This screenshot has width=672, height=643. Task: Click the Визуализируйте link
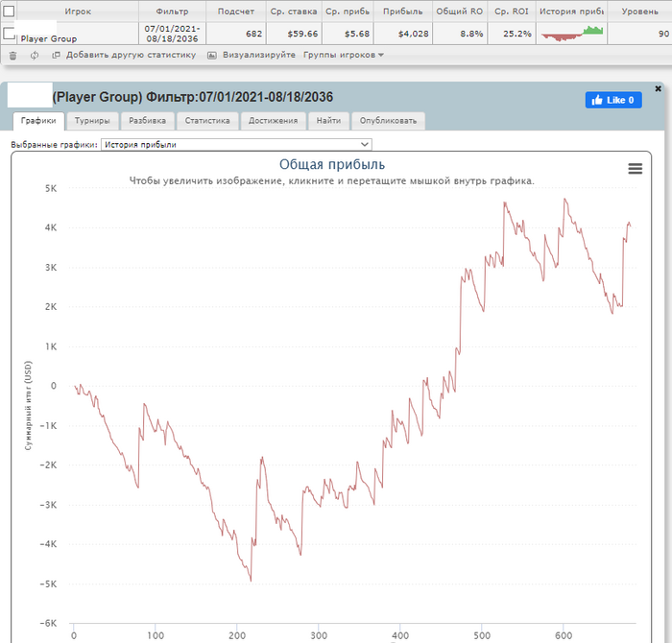pos(259,55)
